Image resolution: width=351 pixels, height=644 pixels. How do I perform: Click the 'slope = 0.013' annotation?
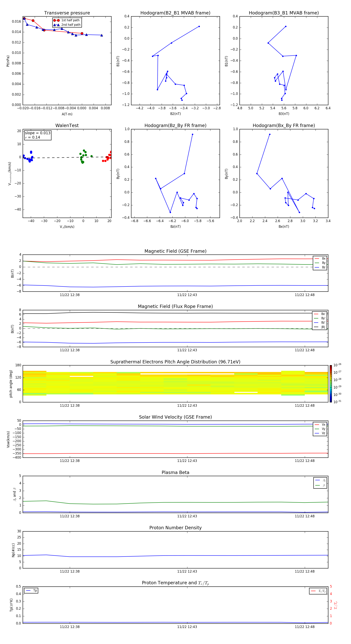(38, 133)
